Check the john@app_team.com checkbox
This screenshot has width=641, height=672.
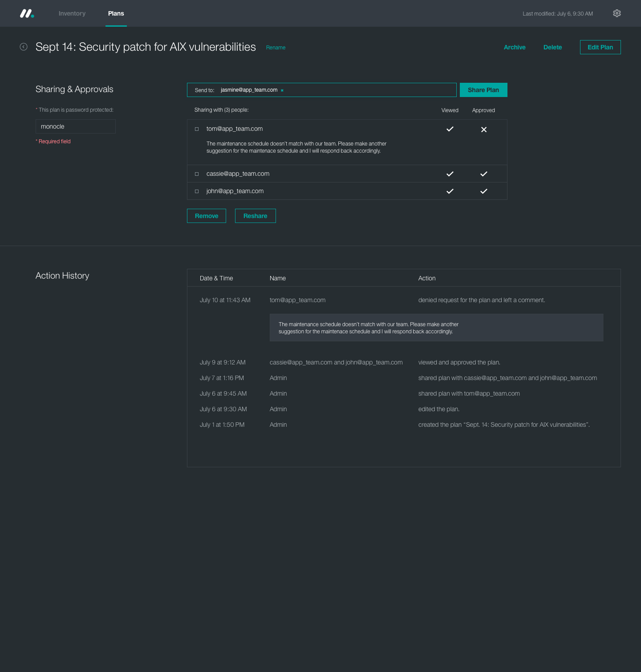click(197, 191)
